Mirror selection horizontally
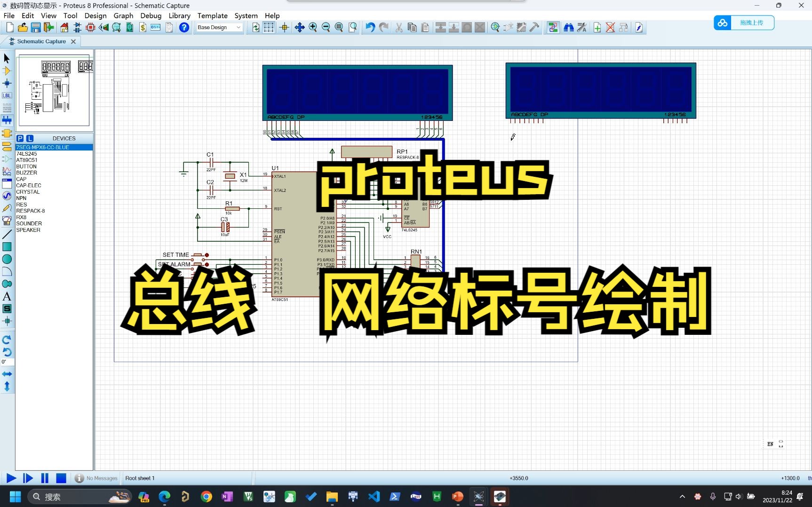This screenshot has height=507, width=812. click(7, 373)
